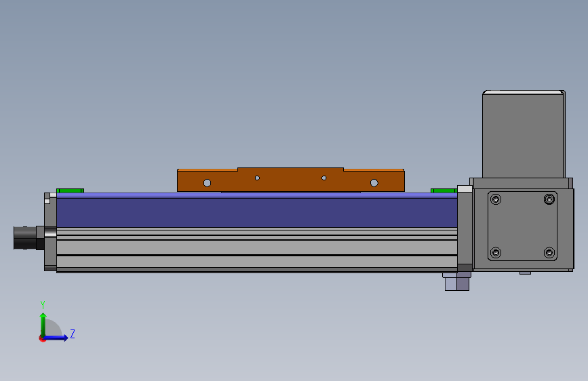The image size is (588, 381).
Task: Select the black connector at left end
Action: coord(28,238)
